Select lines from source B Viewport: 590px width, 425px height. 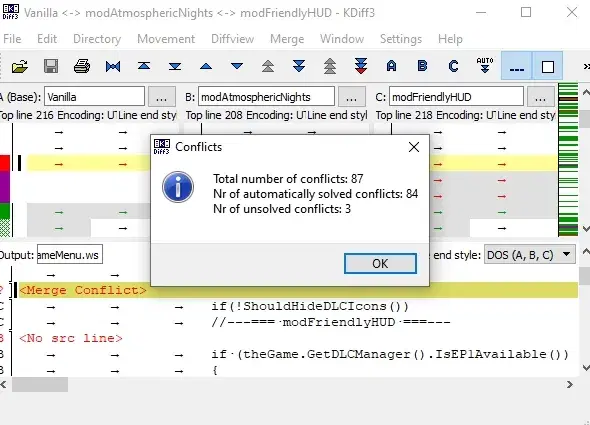tap(423, 66)
